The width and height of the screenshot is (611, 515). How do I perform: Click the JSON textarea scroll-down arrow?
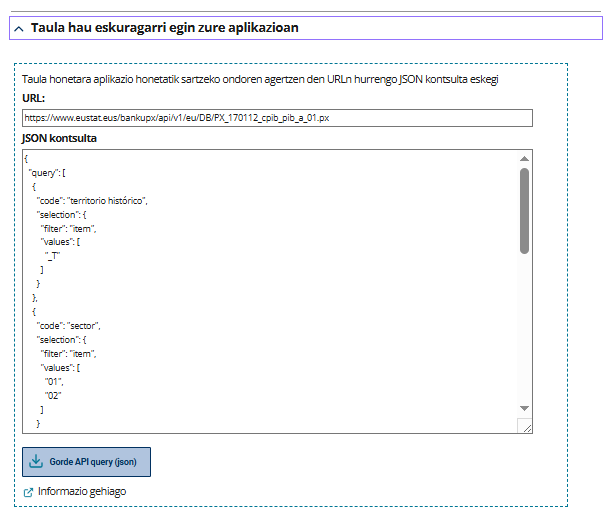click(x=525, y=408)
